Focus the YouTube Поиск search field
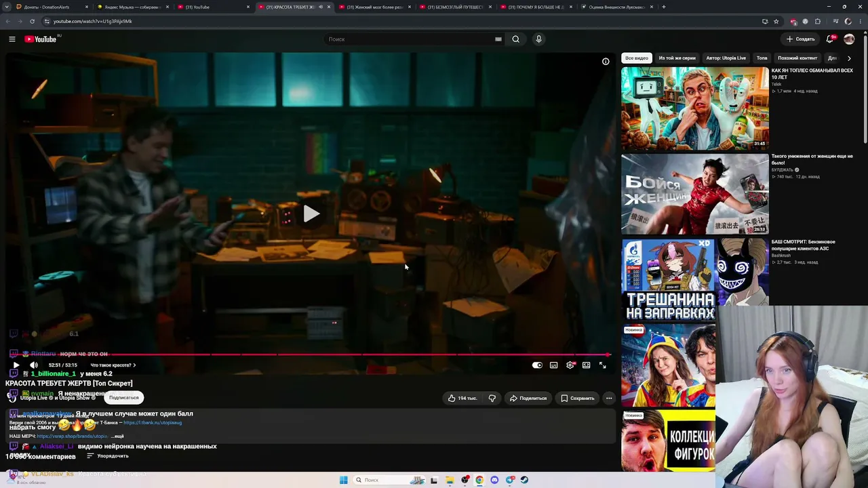Screen dimensions: 868x488 click(410, 39)
